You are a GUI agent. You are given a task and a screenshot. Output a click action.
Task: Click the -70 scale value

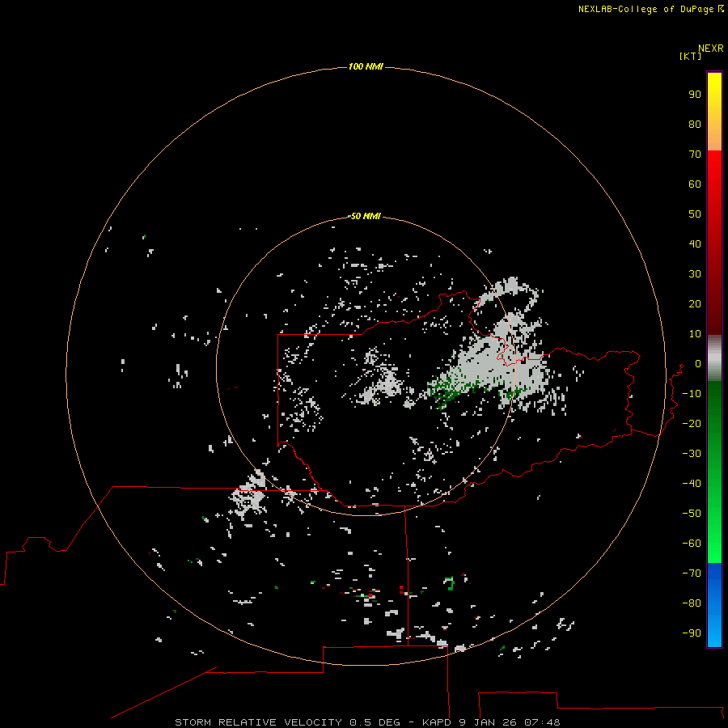click(692, 573)
